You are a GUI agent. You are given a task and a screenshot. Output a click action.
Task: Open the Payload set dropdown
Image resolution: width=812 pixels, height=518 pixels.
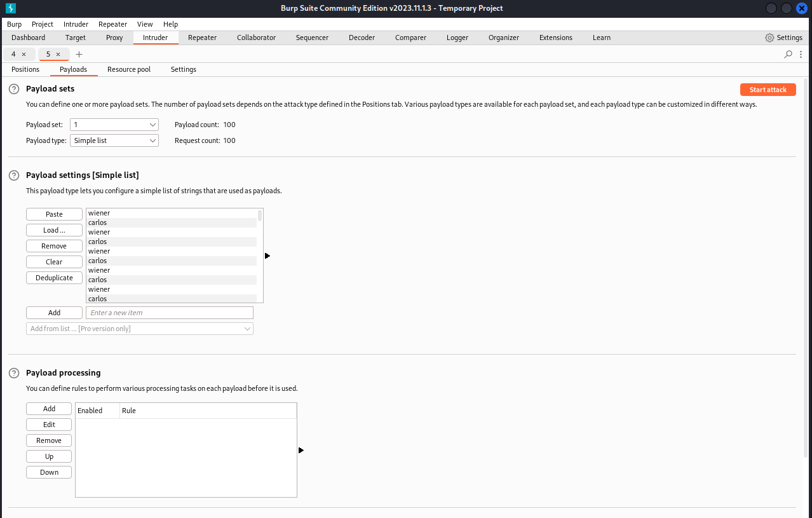point(114,125)
